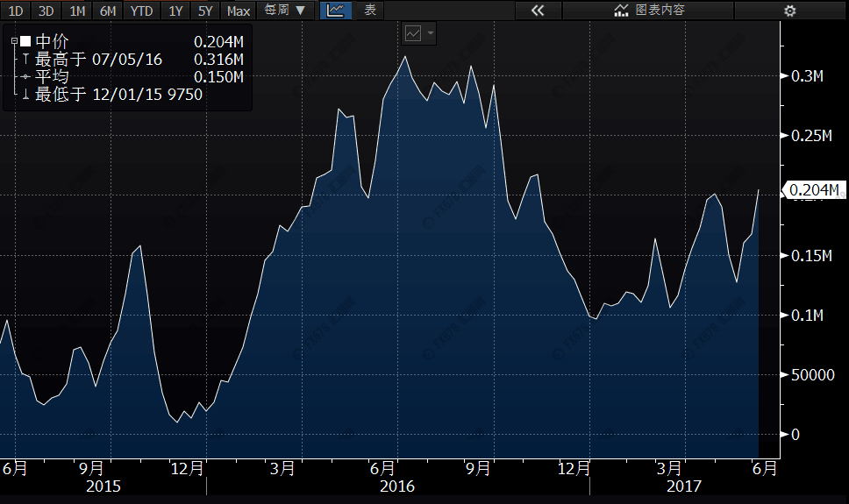The height and width of the screenshot is (504, 849).
Task: Collapse panel with double-chevron icon
Action: (537, 11)
